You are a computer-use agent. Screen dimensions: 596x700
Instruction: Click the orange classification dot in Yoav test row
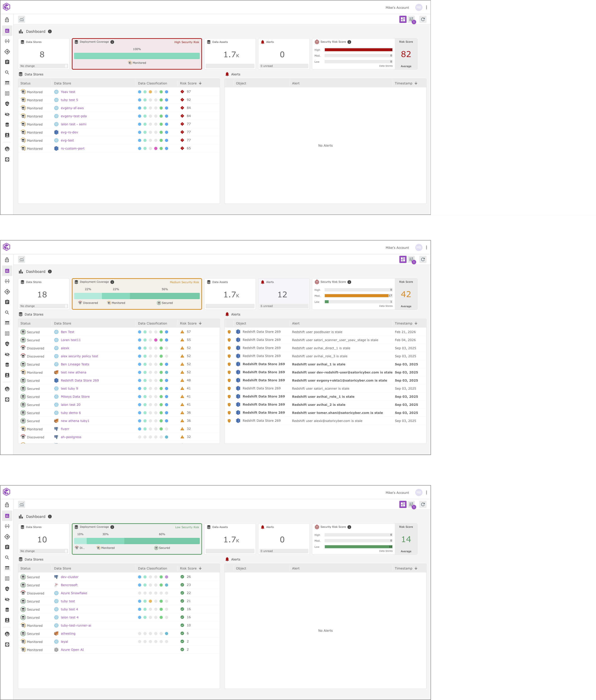pos(150,92)
